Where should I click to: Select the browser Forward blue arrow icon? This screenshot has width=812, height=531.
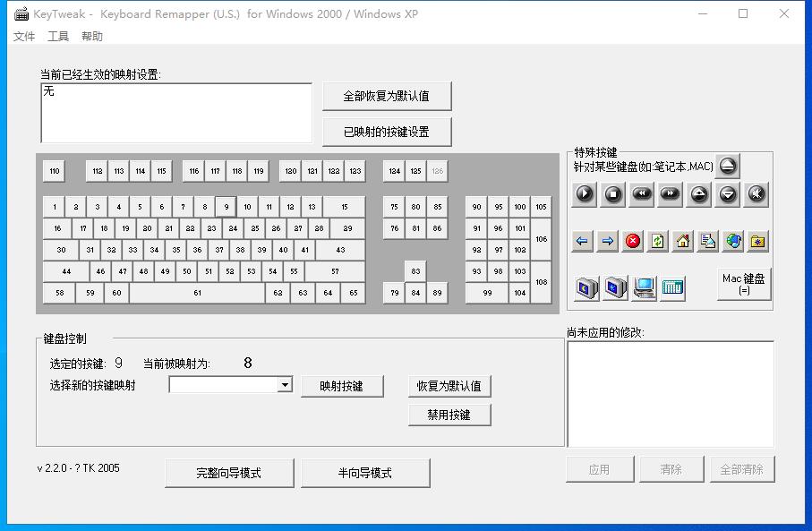pyautogui.click(x=608, y=241)
